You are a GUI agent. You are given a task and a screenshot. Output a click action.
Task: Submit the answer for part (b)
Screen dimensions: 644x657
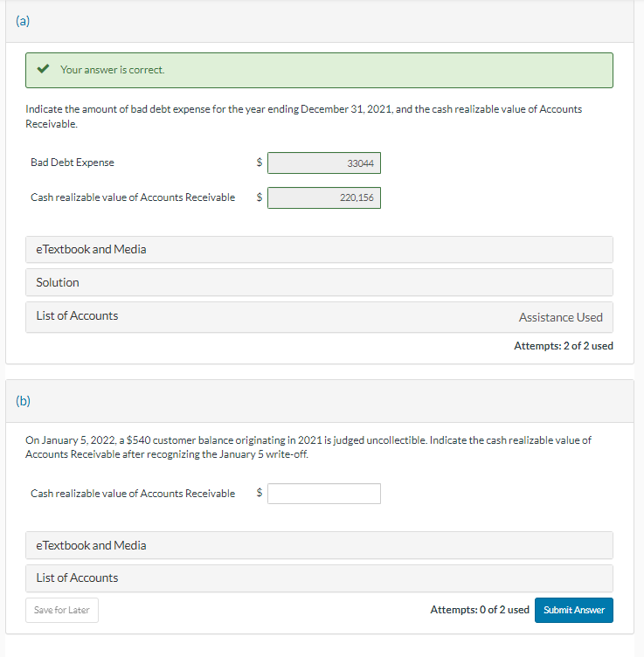pyautogui.click(x=573, y=610)
